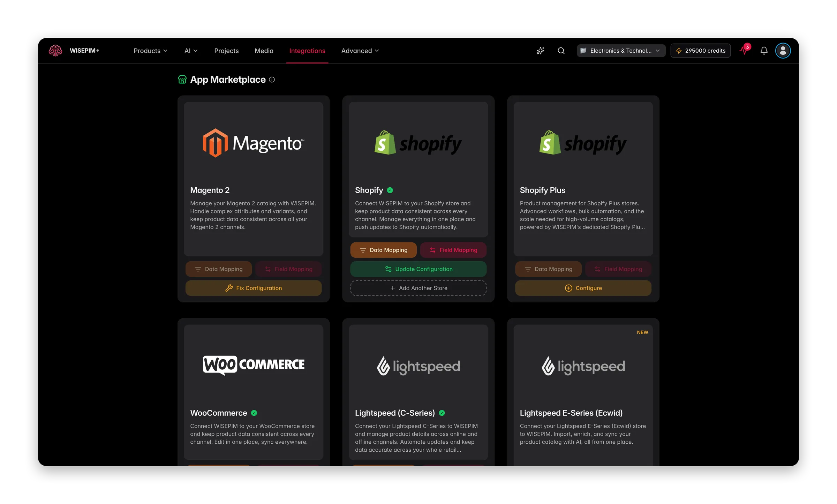Click Field Mapping on the Shopify Plus card

[x=618, y=269]
